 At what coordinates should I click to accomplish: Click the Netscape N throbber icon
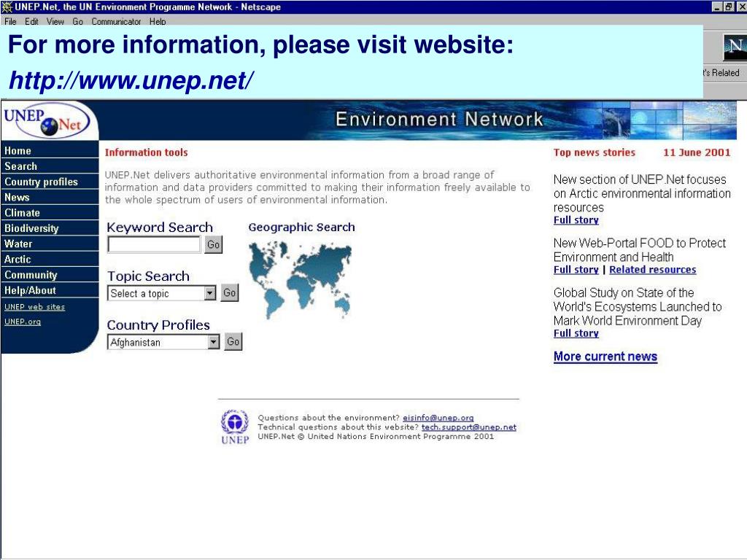point(735,47)
